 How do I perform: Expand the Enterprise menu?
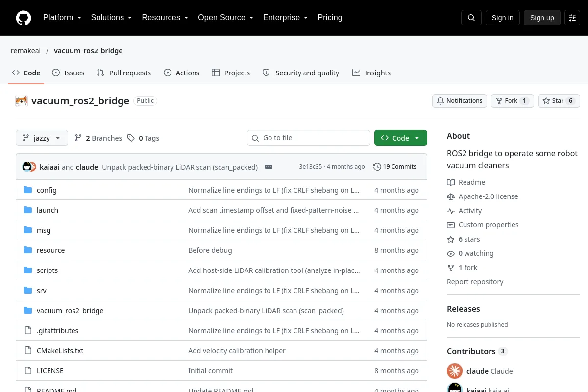[x=285, y=18]
